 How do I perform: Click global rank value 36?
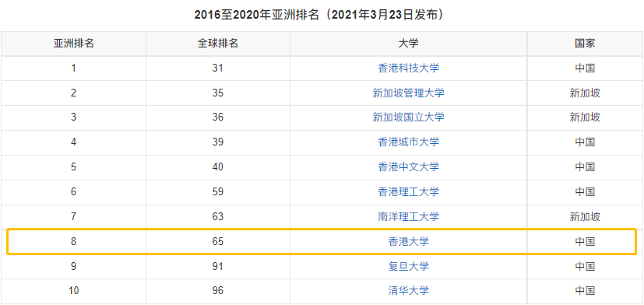coord(218,117)
